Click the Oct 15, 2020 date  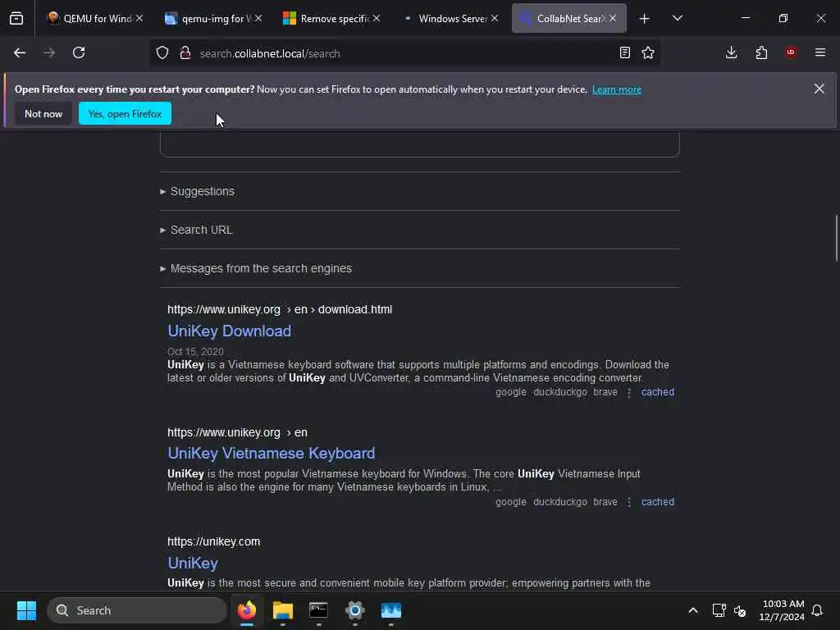point(195,351)
